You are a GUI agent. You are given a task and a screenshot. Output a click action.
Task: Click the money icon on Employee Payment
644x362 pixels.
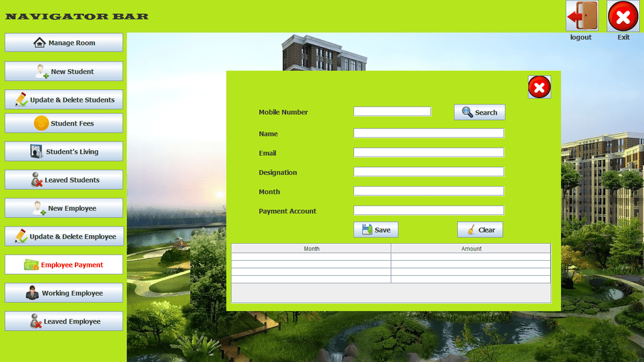(31, 265)
